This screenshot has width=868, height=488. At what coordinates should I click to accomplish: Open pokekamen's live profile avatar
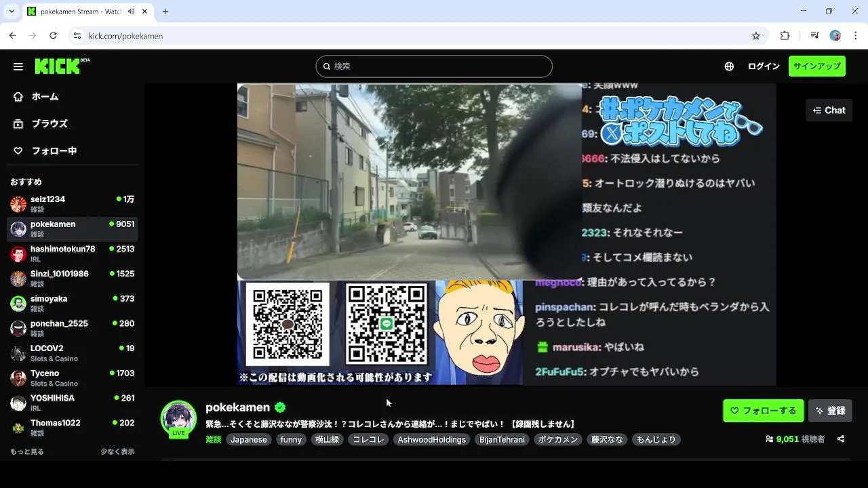point(178,418)
